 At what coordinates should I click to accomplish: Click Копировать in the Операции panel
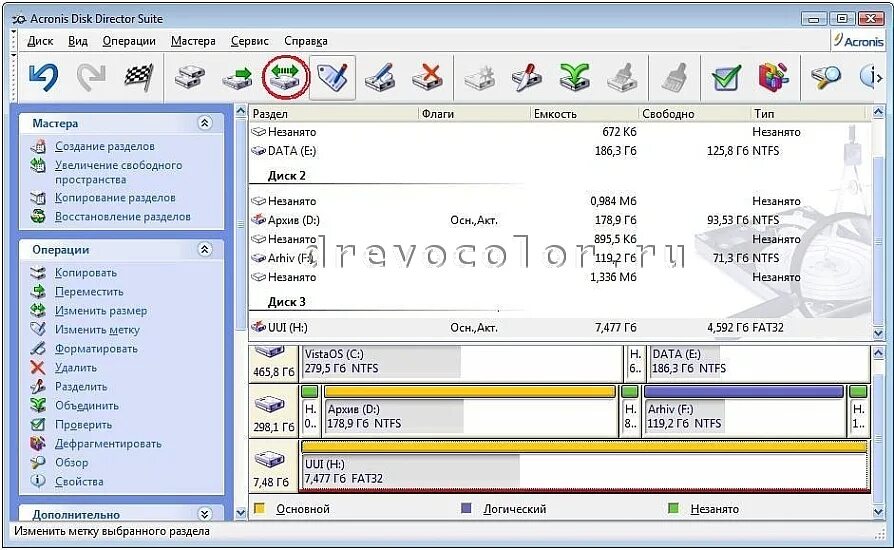click(x=86, y=272)
